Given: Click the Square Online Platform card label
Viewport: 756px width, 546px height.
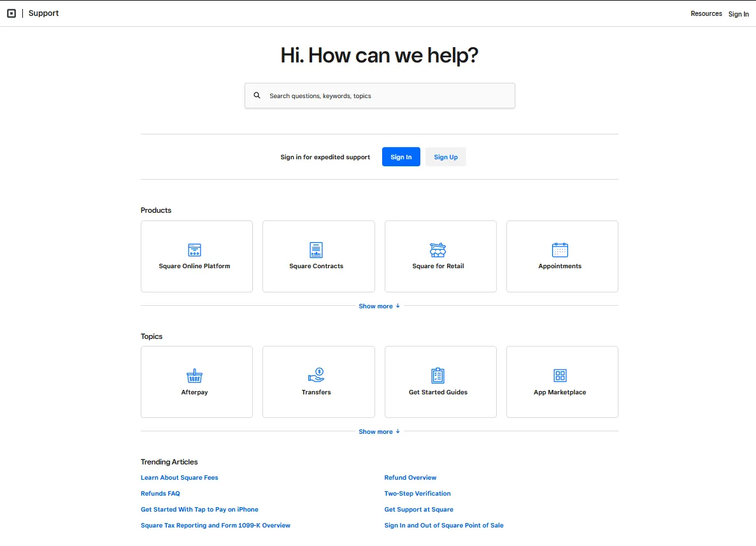Looking at the screenshot, I should tap(194, 266).
